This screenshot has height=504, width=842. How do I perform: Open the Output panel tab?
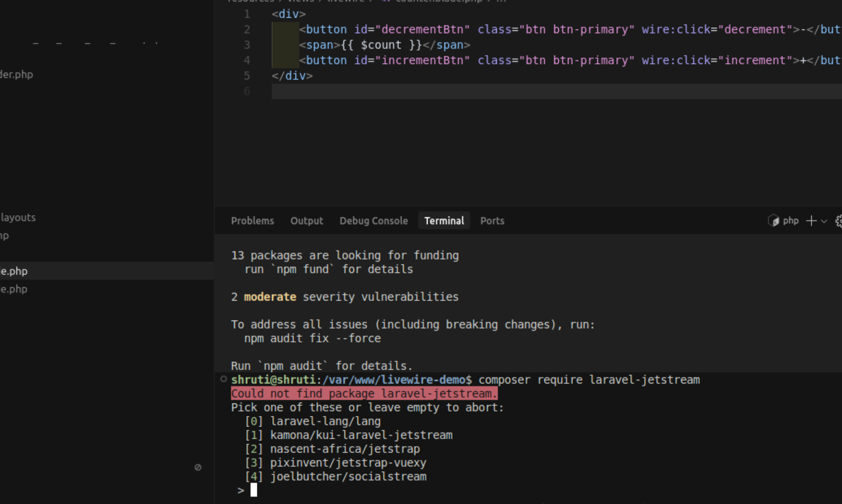pyautogui.click(x=306, y=221)
